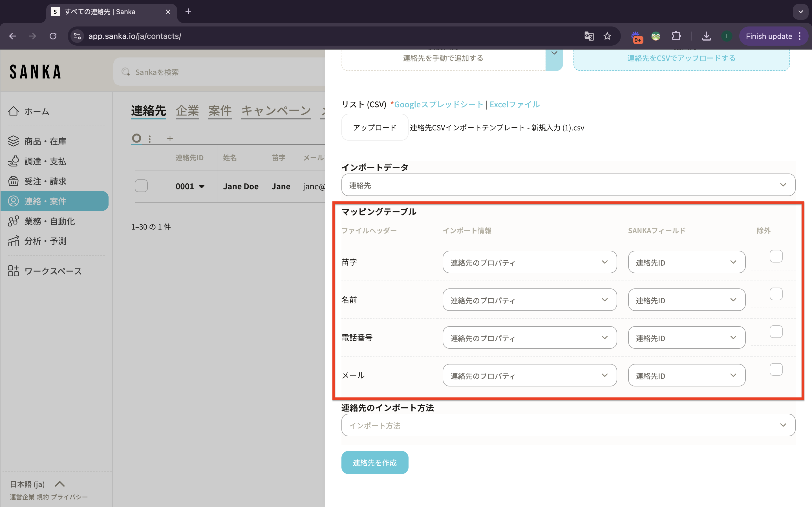Viewport: 812px width, 507px height.
Task: Bookmark this page with the star icon
Action: 607,36
